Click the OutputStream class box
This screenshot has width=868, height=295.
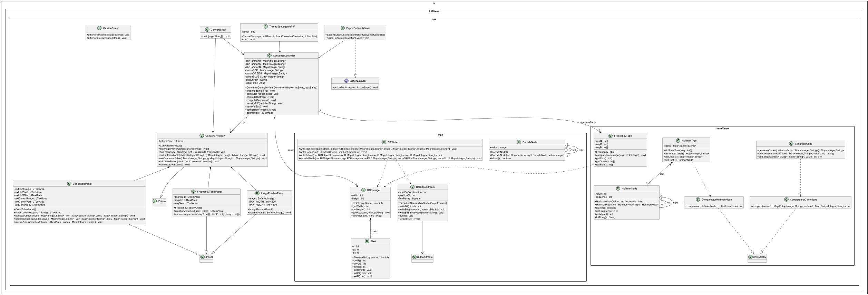tap(422, 258)
